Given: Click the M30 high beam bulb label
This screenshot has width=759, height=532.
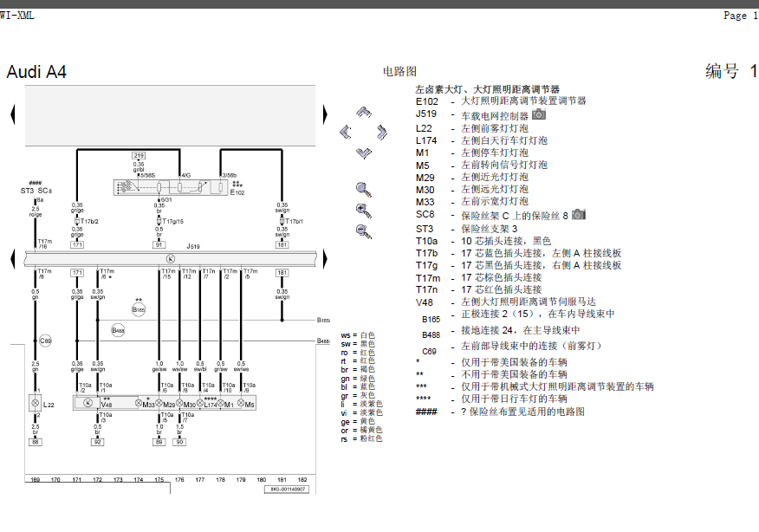Looking at the screenshot, I should tap(189, 405).
